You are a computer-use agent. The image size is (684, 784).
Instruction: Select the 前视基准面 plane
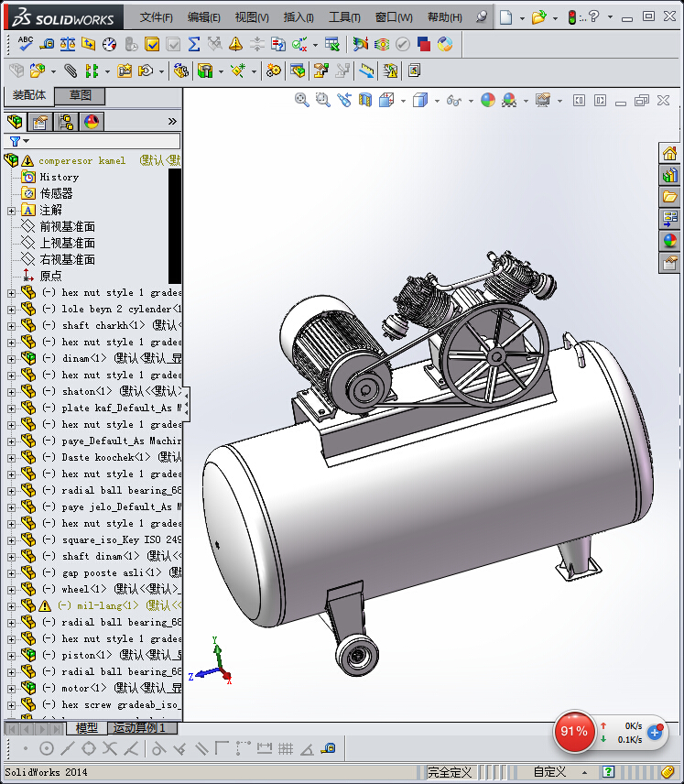click(67, 227)
